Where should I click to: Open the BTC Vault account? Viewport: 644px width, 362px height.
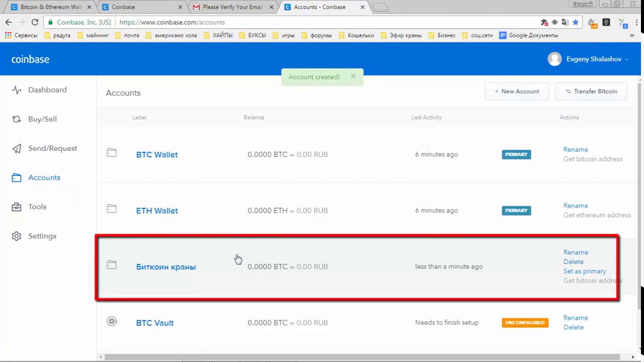pos(155,323)
